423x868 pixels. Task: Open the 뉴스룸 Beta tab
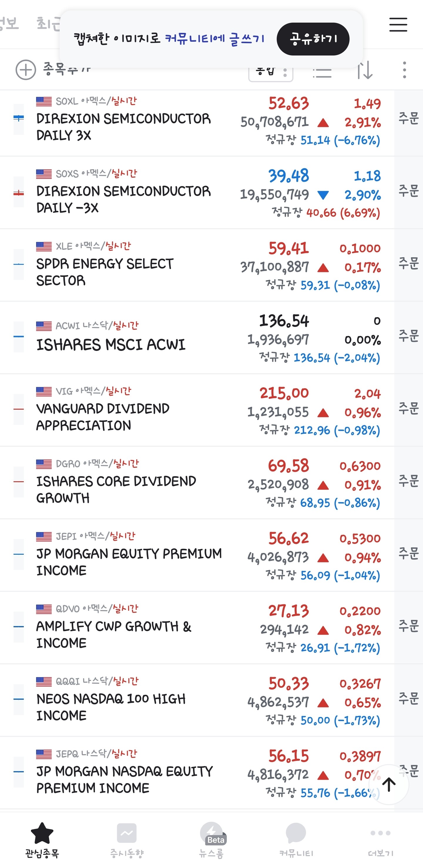point(212,839)
